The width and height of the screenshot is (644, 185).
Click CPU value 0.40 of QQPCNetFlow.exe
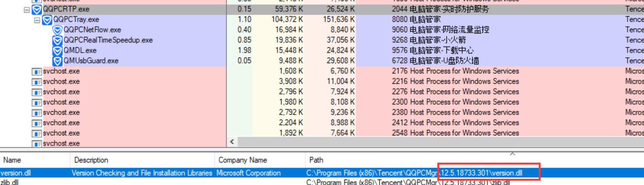point(244,30)
